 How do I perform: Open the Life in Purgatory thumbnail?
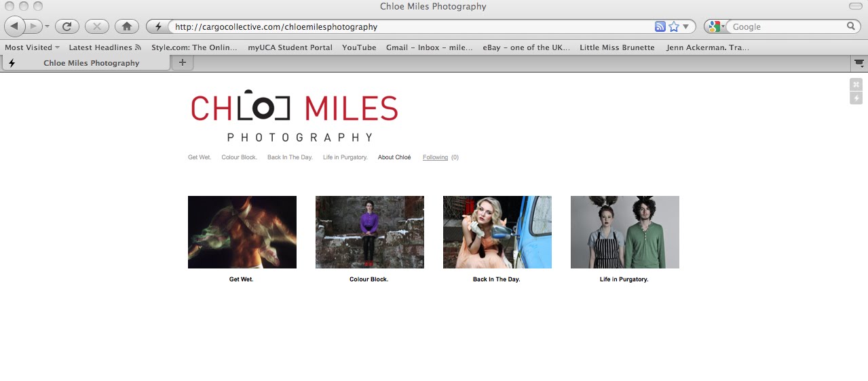tap(624, 232)
